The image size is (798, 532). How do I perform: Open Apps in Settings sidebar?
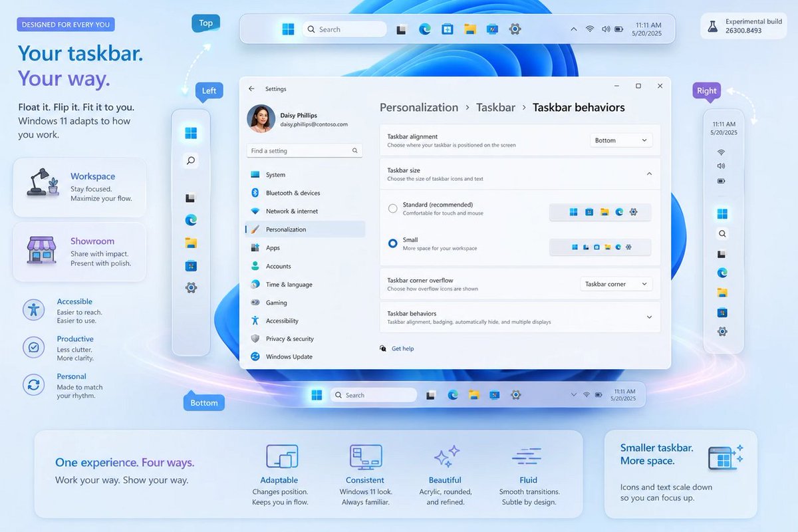(305, 247)
